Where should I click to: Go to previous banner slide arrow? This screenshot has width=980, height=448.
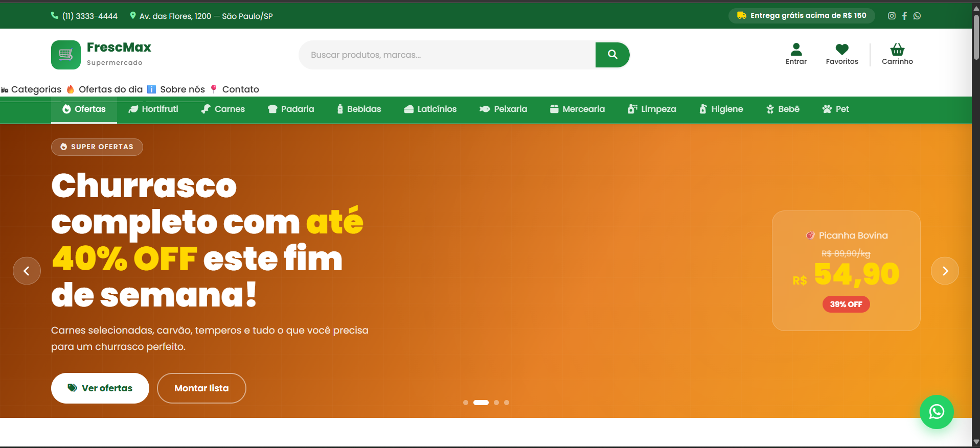(27, 271)
